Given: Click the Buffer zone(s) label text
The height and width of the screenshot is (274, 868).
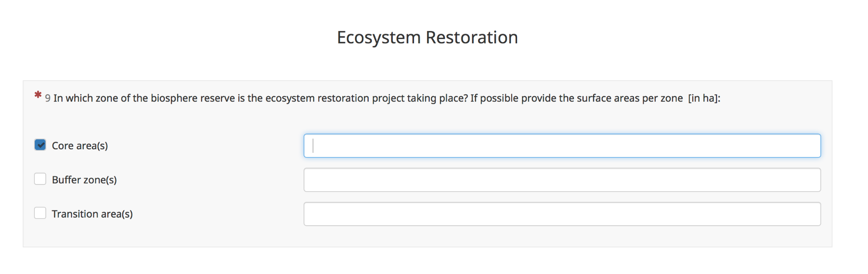Looking at the screenshot, I should (84, 180).
